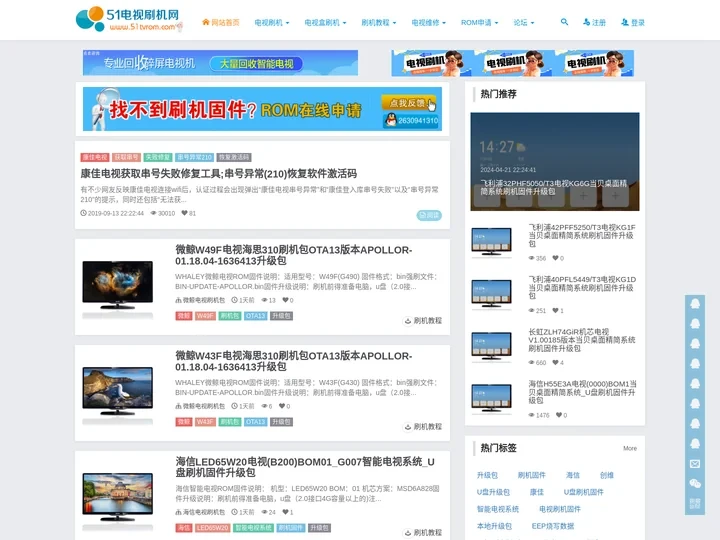Viewport: 720px width, 540px height.
Task: Select hot tag 本地升级包
Action: [494, 526]
